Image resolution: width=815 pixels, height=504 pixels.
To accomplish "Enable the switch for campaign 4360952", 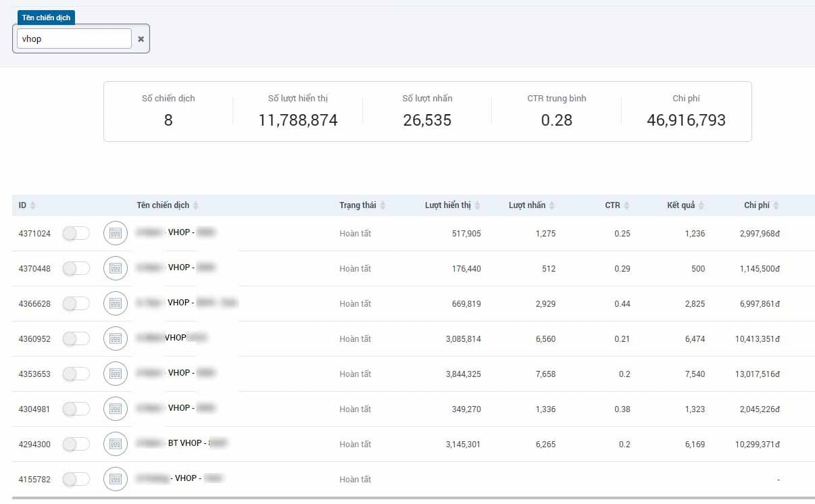I will point(76,338).
